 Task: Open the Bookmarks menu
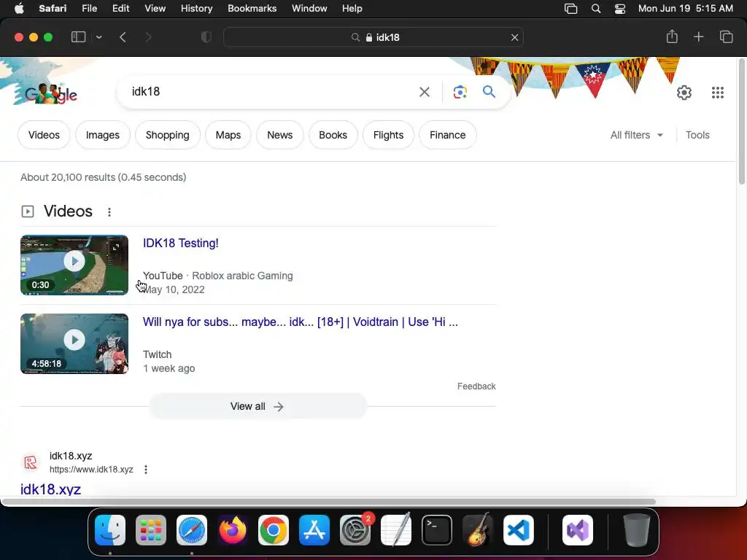click(x=252, y=9)
